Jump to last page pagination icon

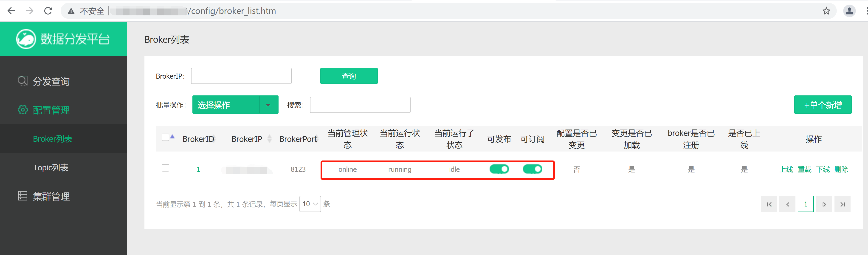pos(842,204)
